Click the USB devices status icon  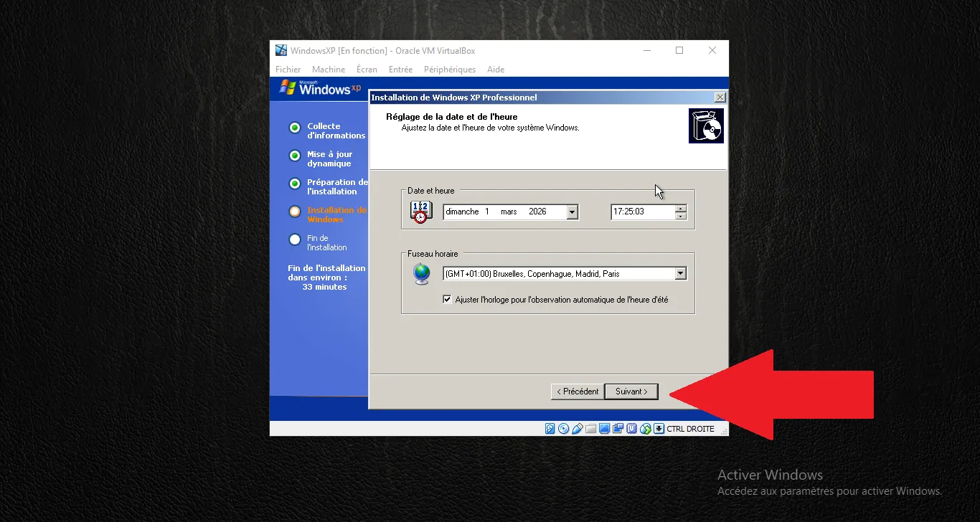(578, 429)
